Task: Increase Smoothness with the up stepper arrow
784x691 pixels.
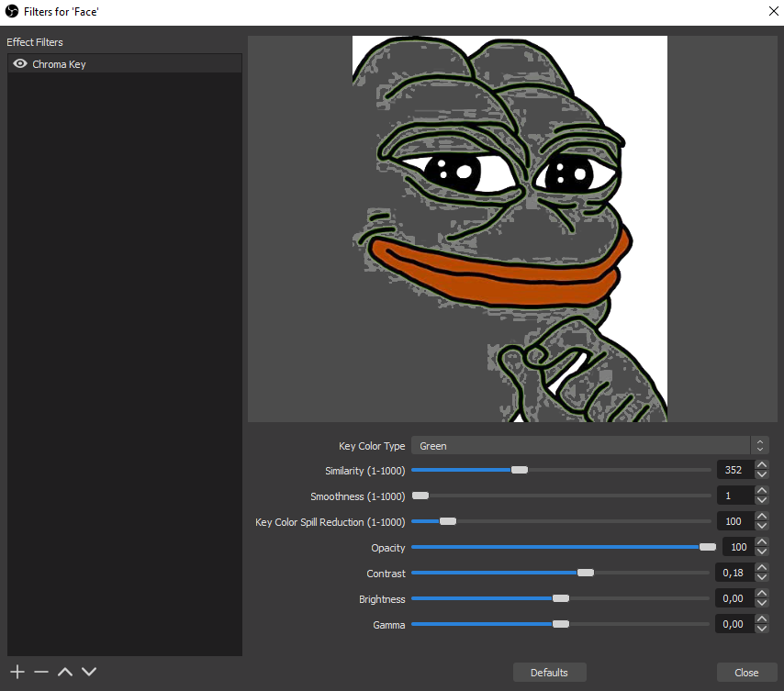Action: (x=761, y=491)
